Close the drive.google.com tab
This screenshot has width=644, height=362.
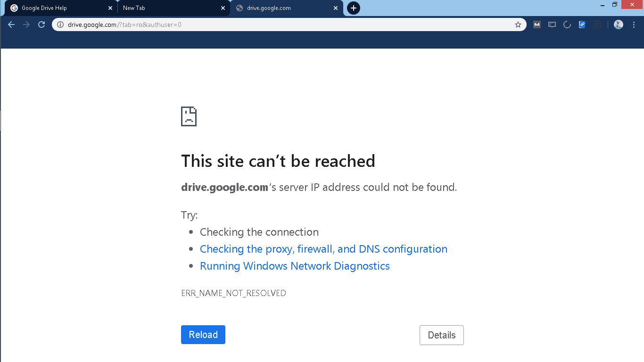[336, 8]
